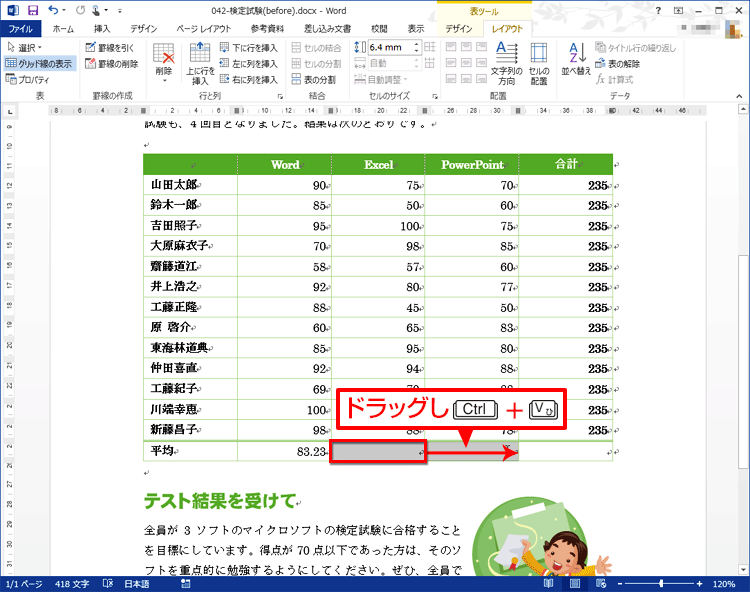The image size is (750, 592).
Task: Toggle touch/mouse mode icon
Action: coord(96,10)
